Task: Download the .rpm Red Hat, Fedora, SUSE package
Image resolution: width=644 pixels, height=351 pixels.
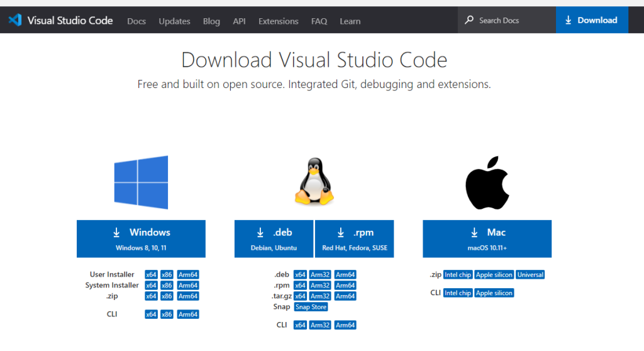Action: tap(355, 239)
